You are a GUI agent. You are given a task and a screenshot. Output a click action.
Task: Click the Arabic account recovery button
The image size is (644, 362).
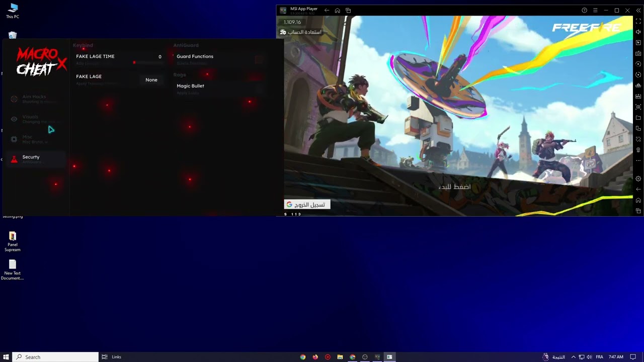[300, 32]
